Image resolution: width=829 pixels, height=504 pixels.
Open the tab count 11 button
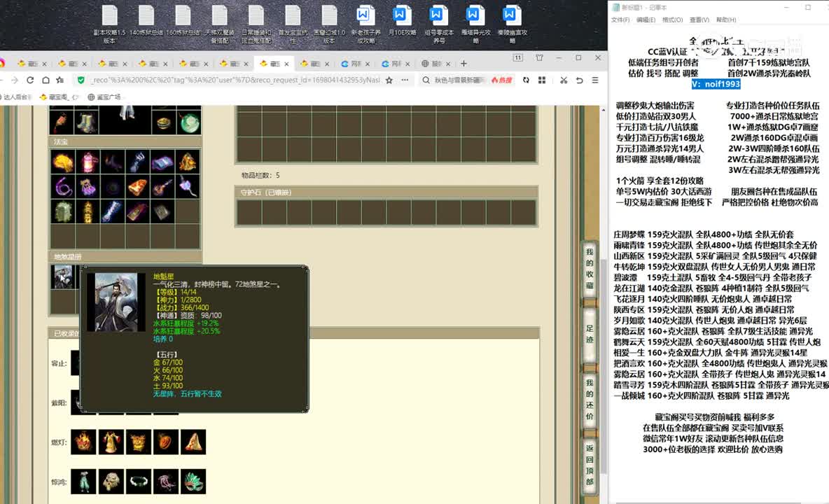tap(517, 57)
